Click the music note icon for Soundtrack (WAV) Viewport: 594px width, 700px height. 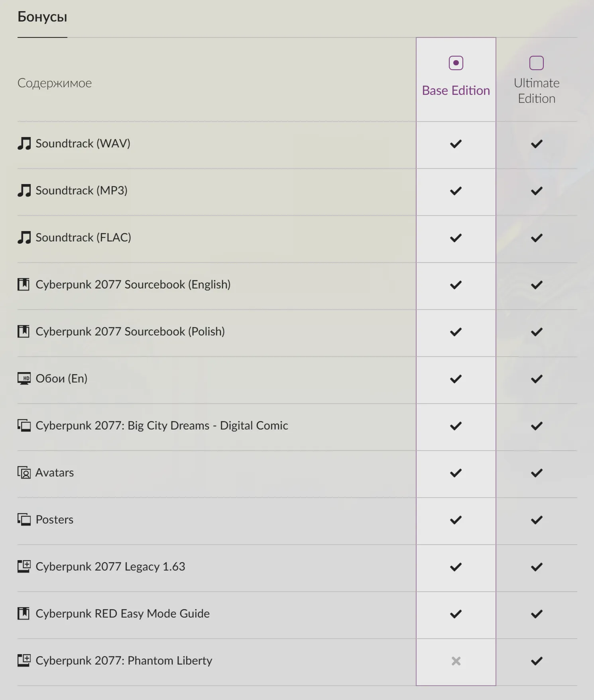pos(24,143)
